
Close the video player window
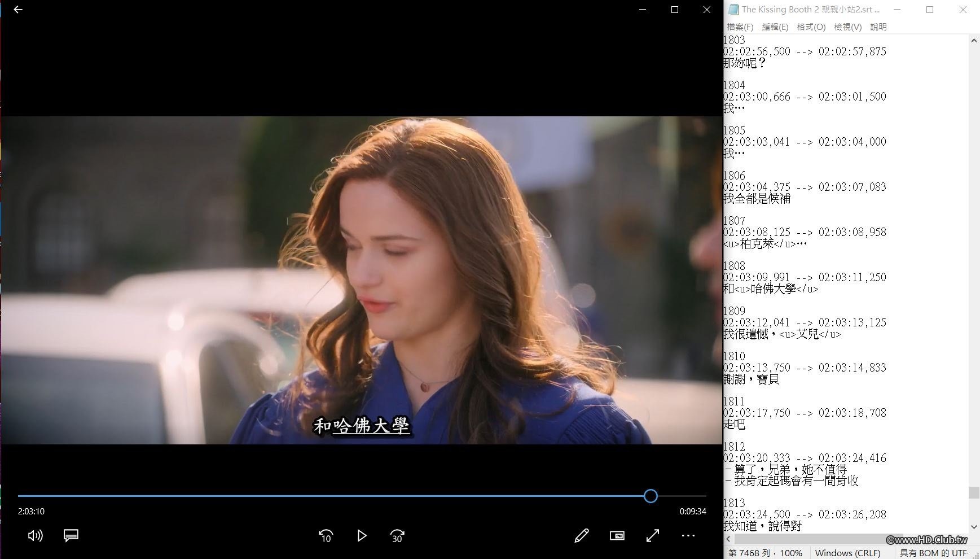pyautogui.click(x=707, y=10)
